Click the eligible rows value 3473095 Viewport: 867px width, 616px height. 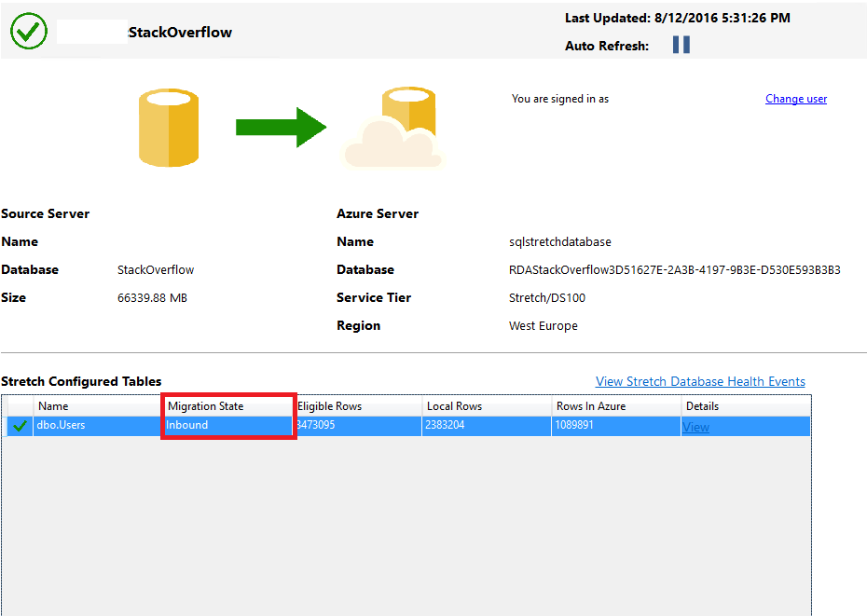pyautogui.click(x=315, y=425)
